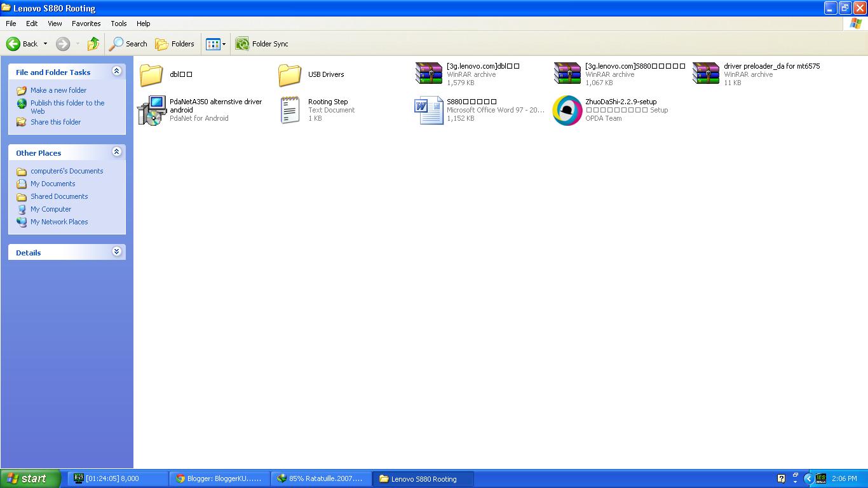
Task: Click the Folder Sync toolbar icon
Action: 263,44
